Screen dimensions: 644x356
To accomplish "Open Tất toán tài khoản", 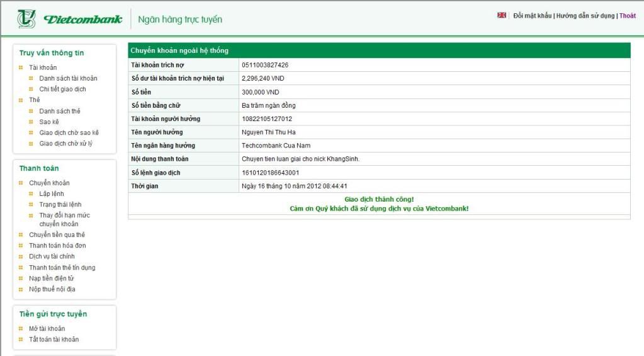I will (x=54, y=340).
